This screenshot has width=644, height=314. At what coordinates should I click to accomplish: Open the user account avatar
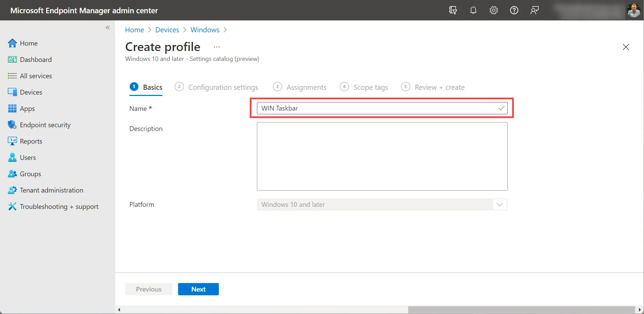[633, 10]
